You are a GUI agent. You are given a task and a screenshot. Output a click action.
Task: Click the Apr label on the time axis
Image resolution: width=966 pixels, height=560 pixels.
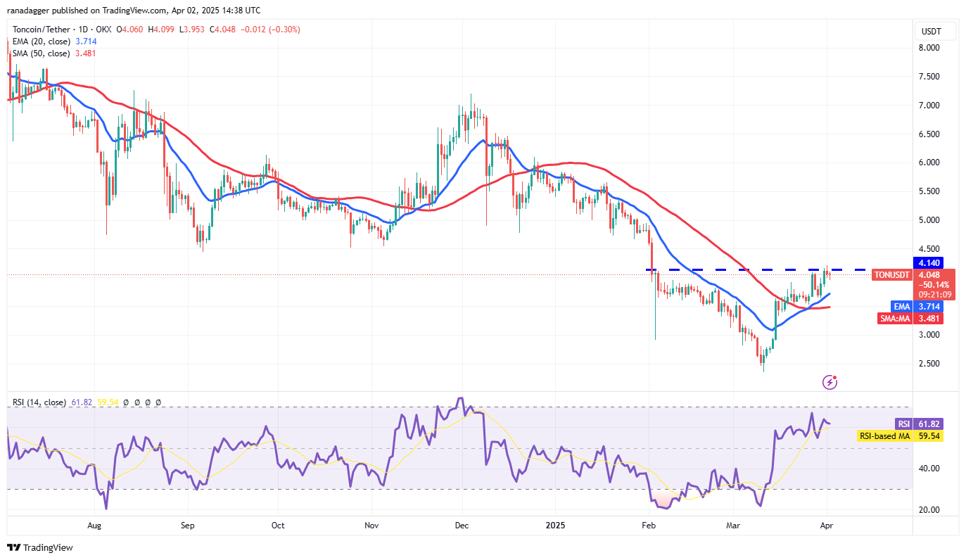coord(826,526)
